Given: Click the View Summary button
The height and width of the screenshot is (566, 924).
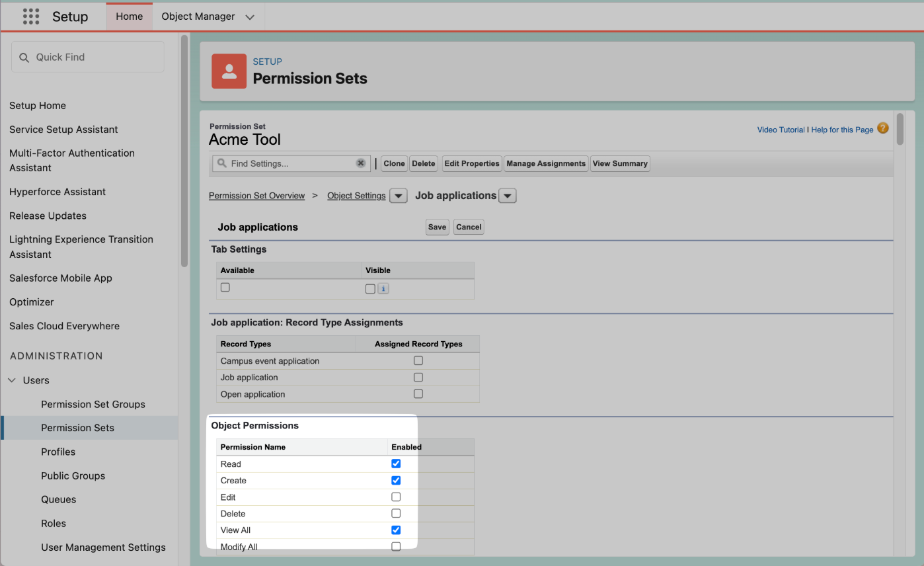Looking at the screenshot, I should 620,163.
